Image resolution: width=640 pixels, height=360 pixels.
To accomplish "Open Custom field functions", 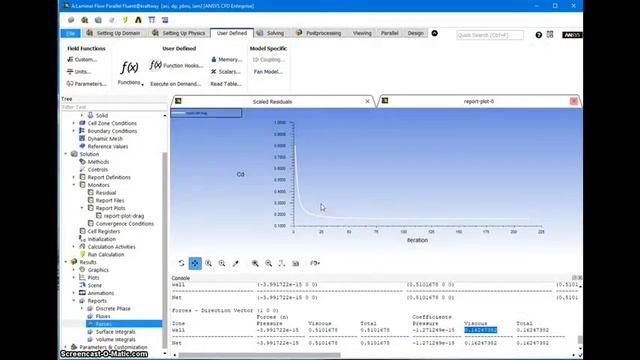I will click(x=82, y=60).
